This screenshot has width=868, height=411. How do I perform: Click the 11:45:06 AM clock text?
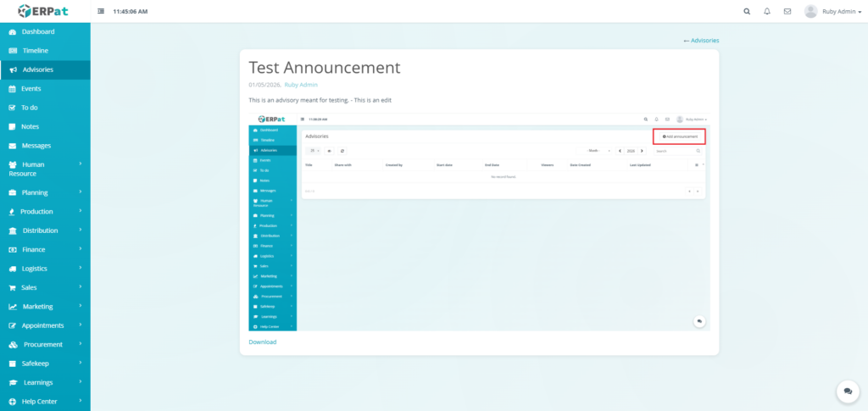coord(130,12)
